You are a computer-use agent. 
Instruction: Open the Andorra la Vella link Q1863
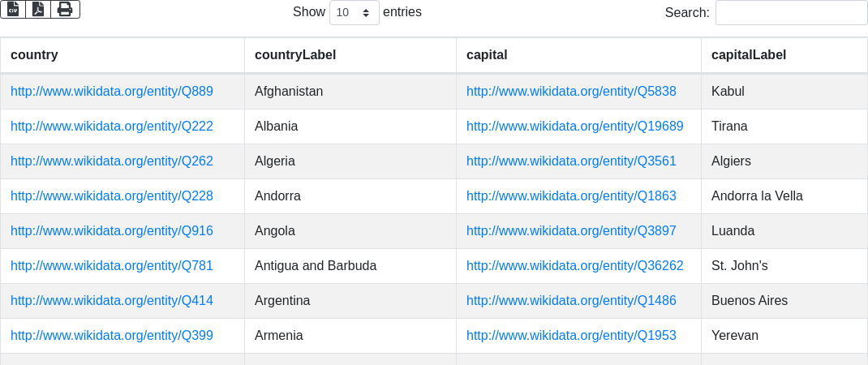[x=571, y=196]
